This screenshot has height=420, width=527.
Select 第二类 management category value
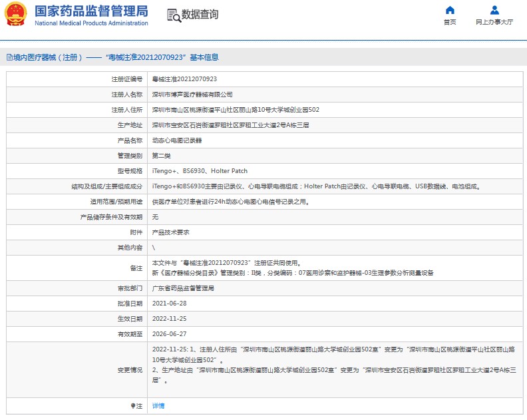pos(161,156)
